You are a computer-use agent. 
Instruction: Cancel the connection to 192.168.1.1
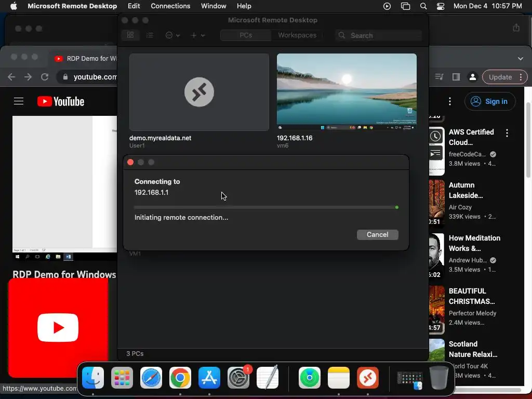[x=377, y=234]
